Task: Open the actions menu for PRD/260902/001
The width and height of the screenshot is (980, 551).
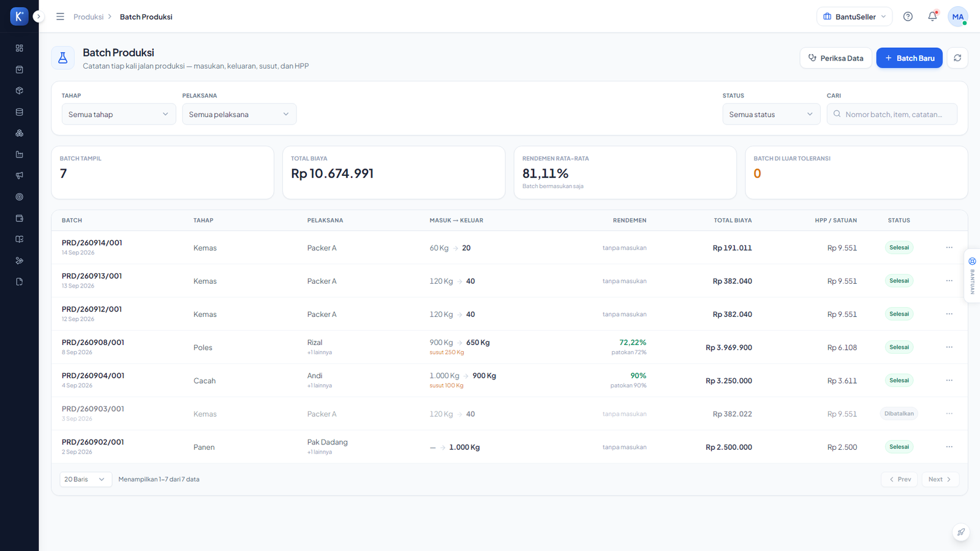Action: [949, 447]
